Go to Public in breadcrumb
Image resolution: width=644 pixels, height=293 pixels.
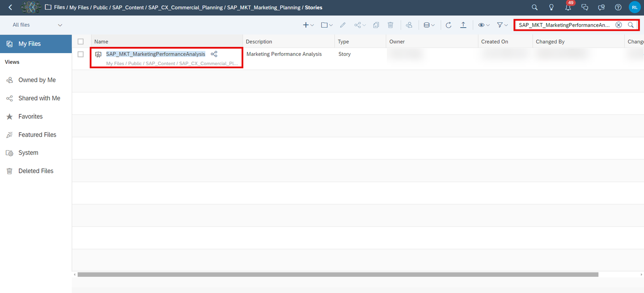click(101, 8)
